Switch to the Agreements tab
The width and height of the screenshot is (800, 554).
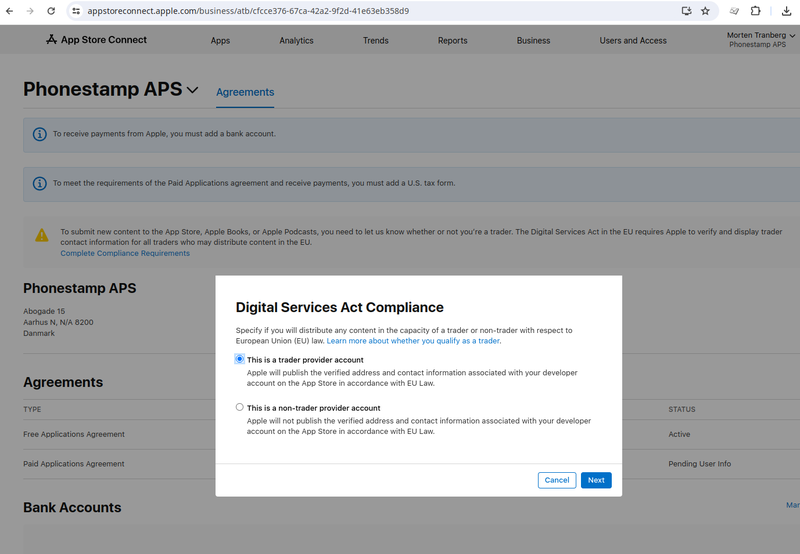point(245,92)
